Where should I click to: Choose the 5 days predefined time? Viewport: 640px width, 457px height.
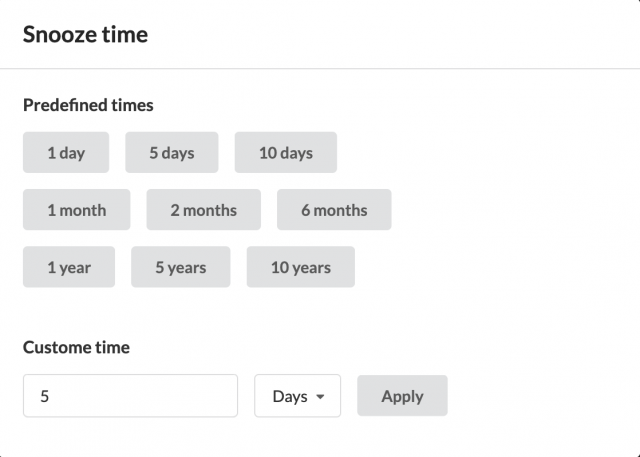171,152
